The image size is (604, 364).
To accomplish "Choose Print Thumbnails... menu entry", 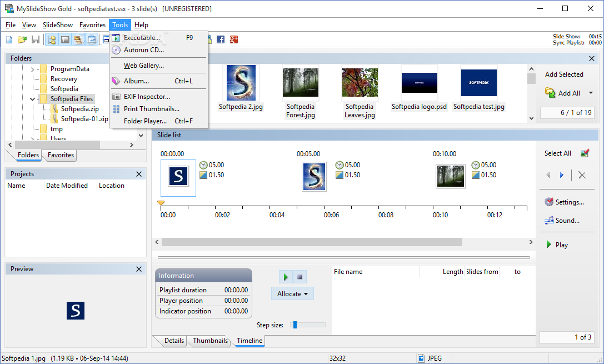I will 159,109.
